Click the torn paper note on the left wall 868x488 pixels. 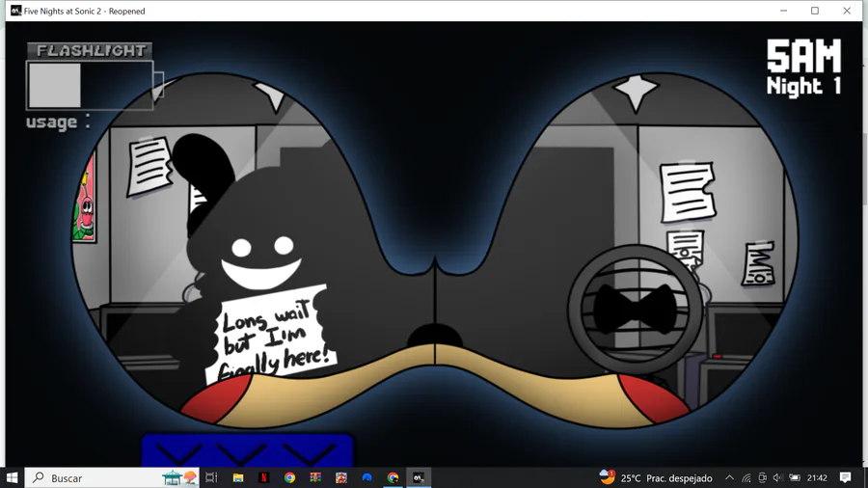tap(149, 166)
